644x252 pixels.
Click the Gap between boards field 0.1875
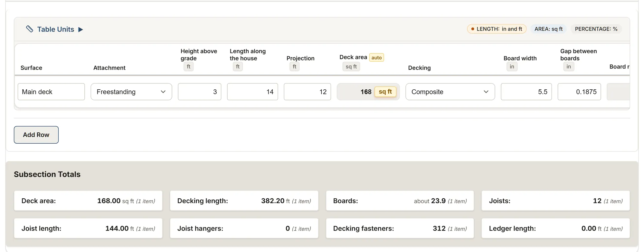579,92
